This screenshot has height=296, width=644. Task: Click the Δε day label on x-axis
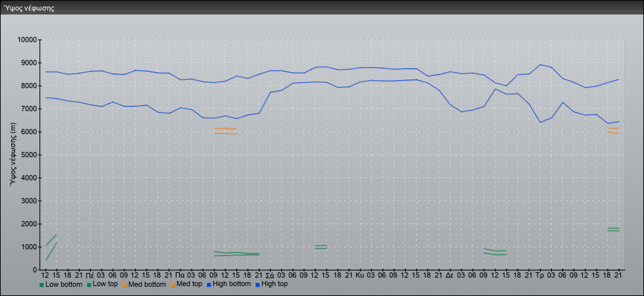pos(449,275)
